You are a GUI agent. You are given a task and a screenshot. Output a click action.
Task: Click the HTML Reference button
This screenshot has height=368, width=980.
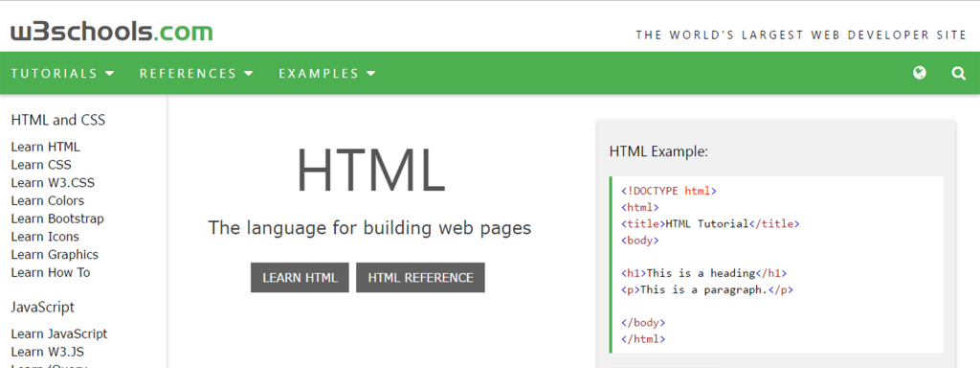(421, 278)
